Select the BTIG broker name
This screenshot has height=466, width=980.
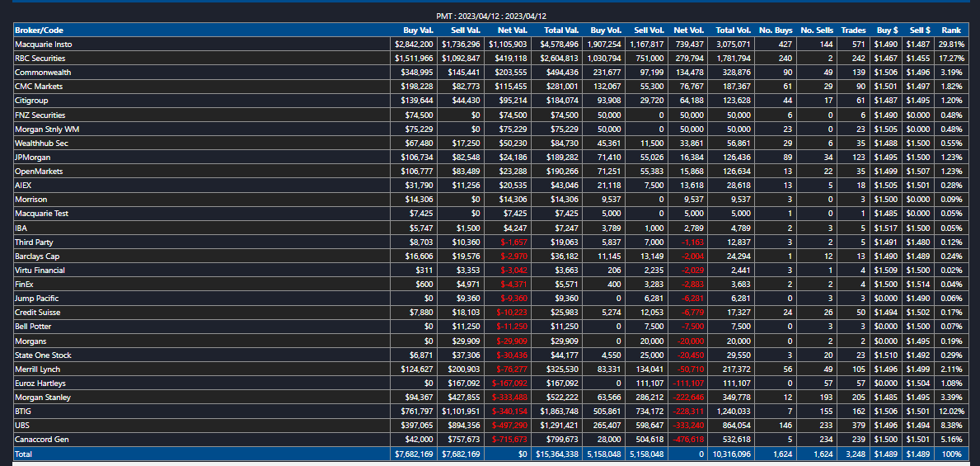(22, 412)
